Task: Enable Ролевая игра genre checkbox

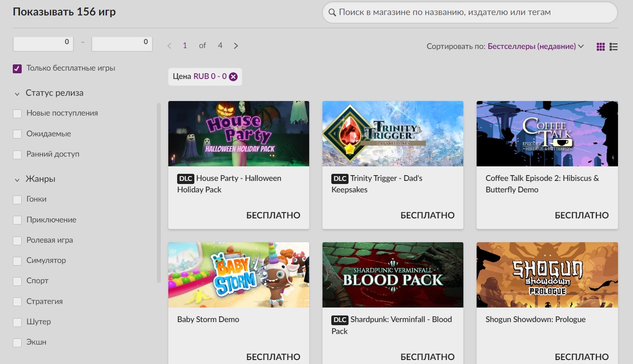Action: pyautogui.click(x=17, y=240)
